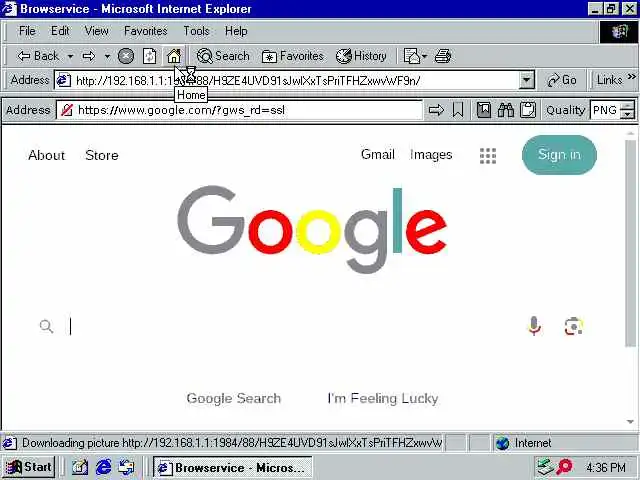This screenshot has height=480, width=640.
Task: Change quality with the PNG spinner arrows
Action: (x=628, y=110)
